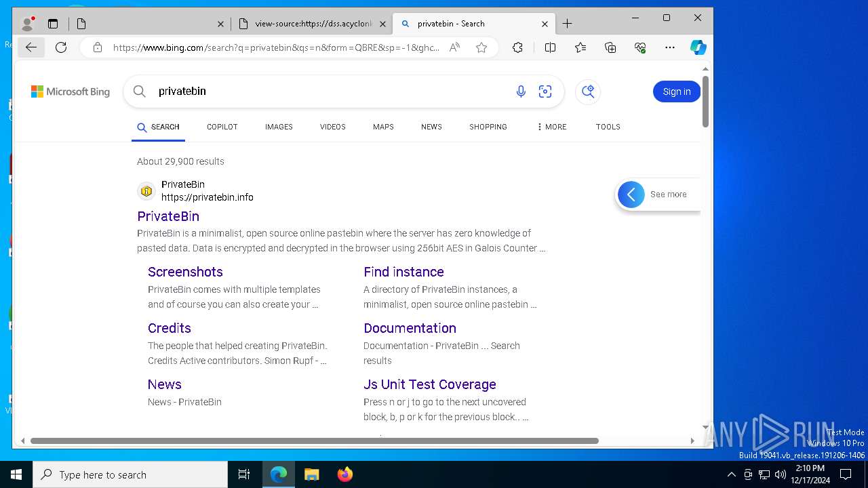Select the Shopping search tab
This screenshot has height=488, width=868.
pos(488,127)
